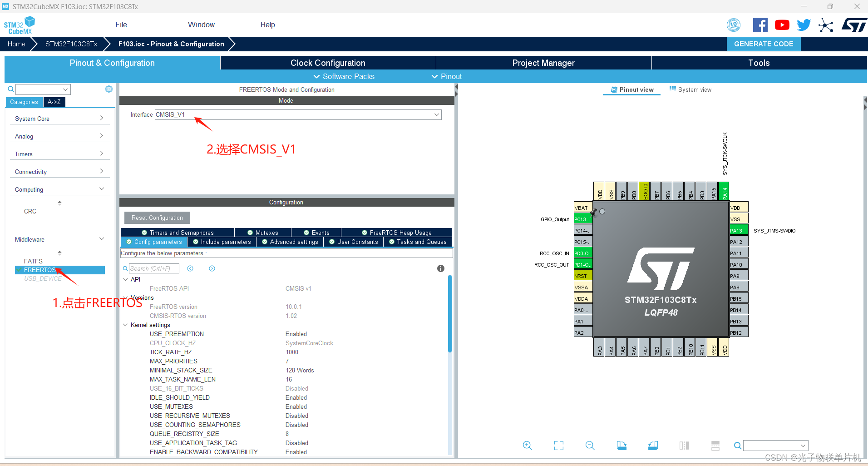The width and height of the screenshot is (868, 466).
Task: Collapse the Kernel settings group
Action: pos(125,325)
